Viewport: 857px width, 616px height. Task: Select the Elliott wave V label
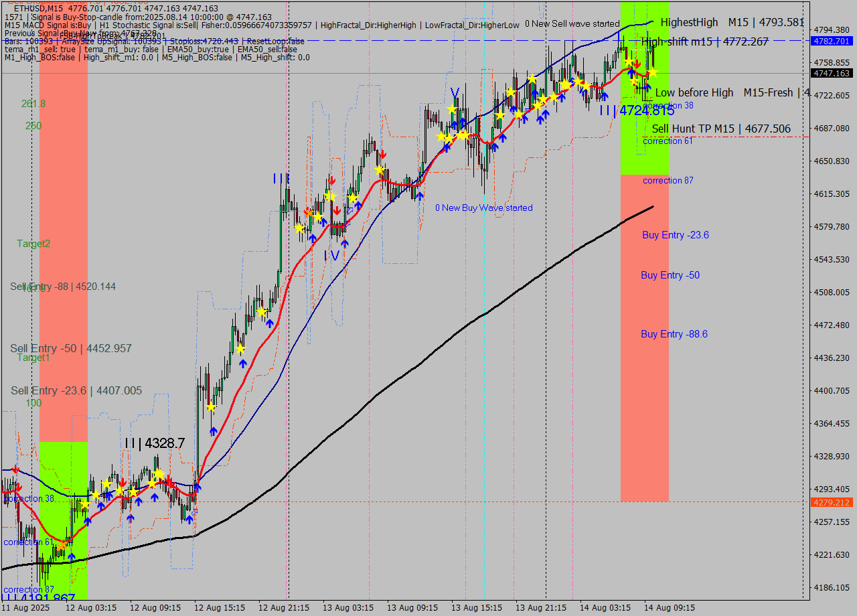[455, 92]
